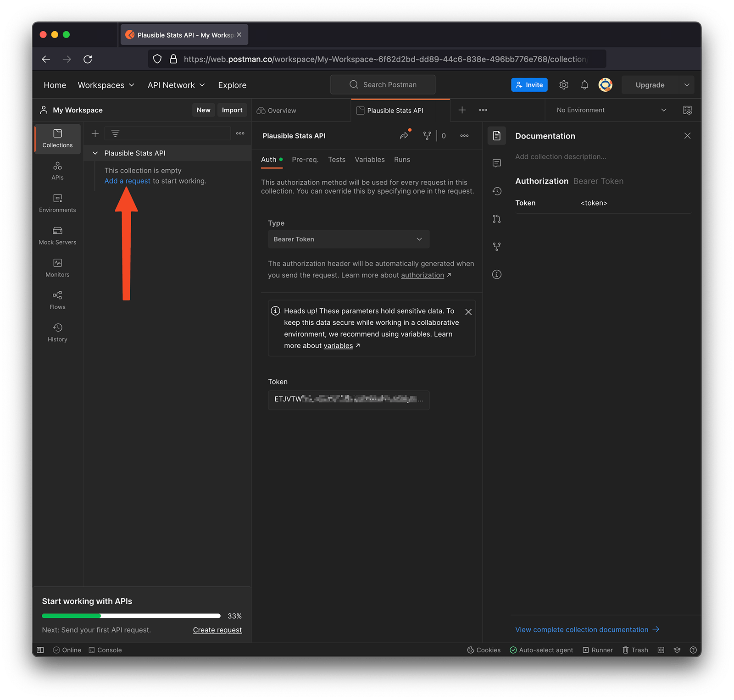Viewport: 734px width, 700px height.
Task: Open the No Environment selector
Action: coord(611,110)
